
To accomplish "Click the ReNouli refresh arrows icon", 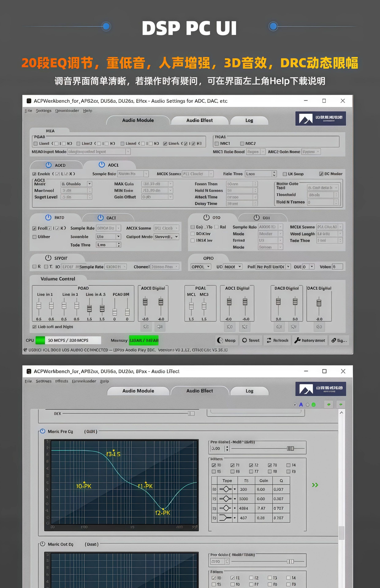I will (x=269, y=340).
